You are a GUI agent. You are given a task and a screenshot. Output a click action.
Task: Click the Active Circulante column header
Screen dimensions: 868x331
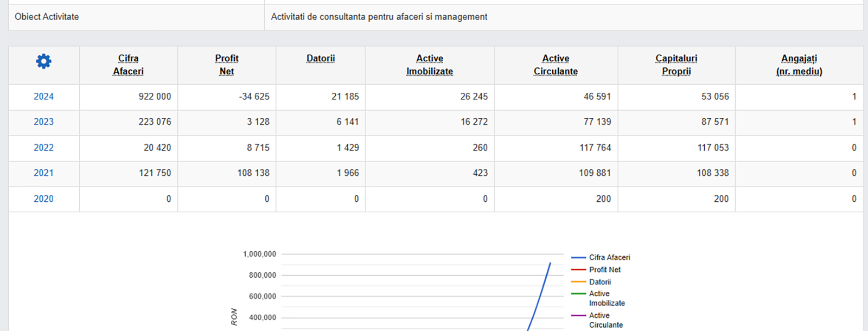[x=556, y=65]
